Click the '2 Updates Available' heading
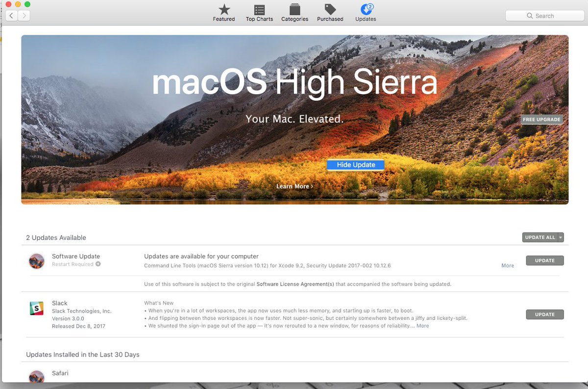588x389 pixels. click(x=56, y=237)
